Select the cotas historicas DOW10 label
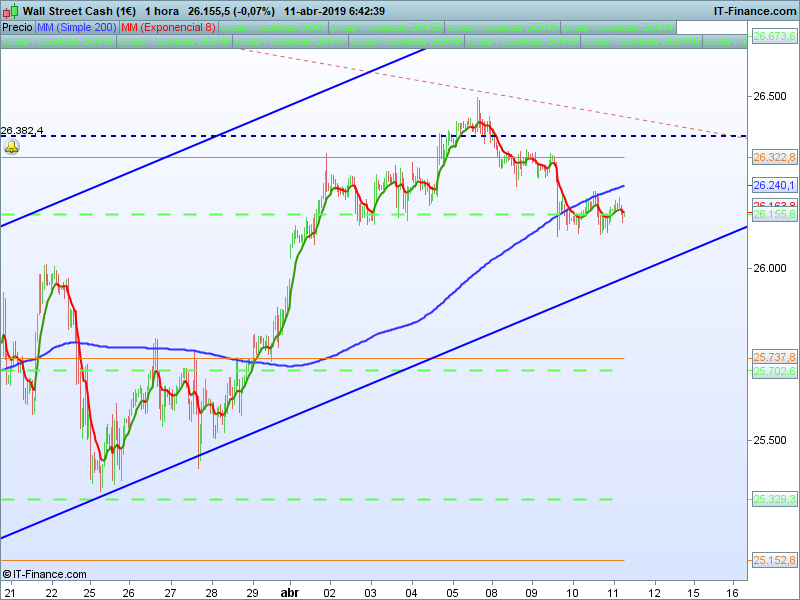Viewport: 800px width, 600px height. pyautogui.click(x=641, y=41)
